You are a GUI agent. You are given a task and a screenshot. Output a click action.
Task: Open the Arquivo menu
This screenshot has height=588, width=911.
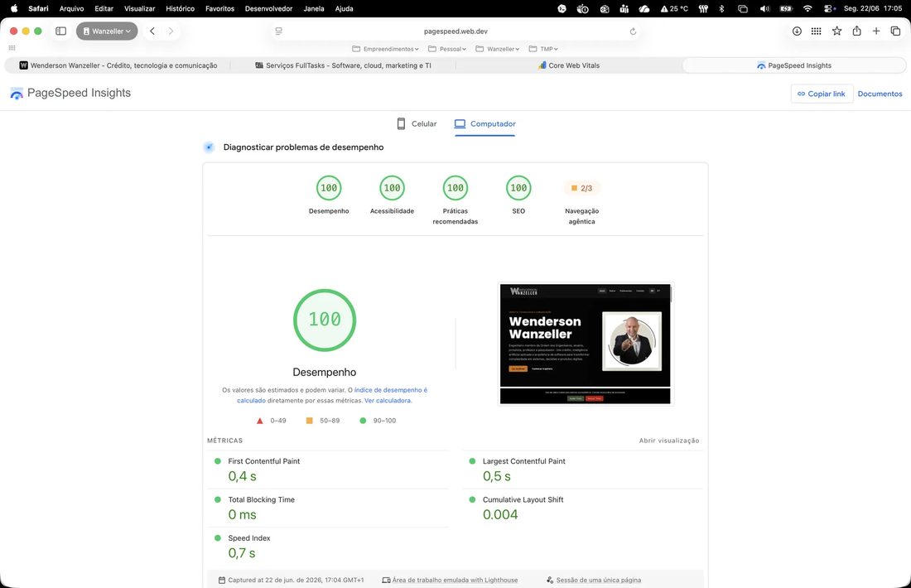pos(71,9)
